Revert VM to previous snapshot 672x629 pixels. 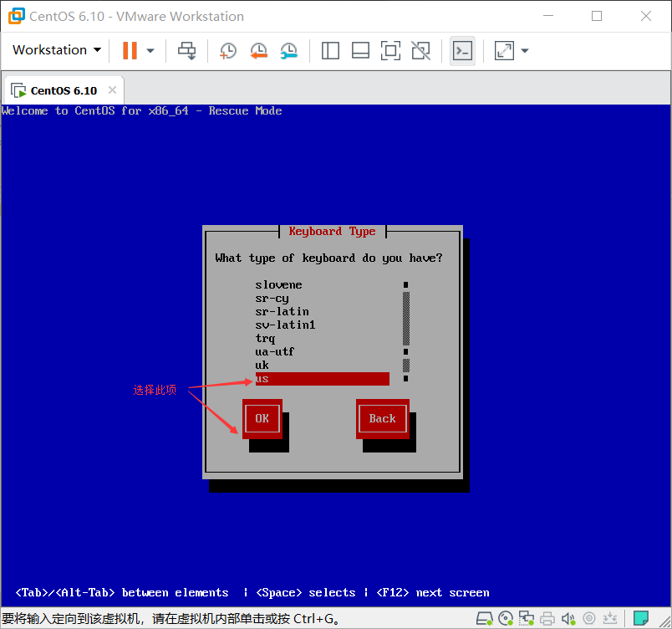coord(258,50)
